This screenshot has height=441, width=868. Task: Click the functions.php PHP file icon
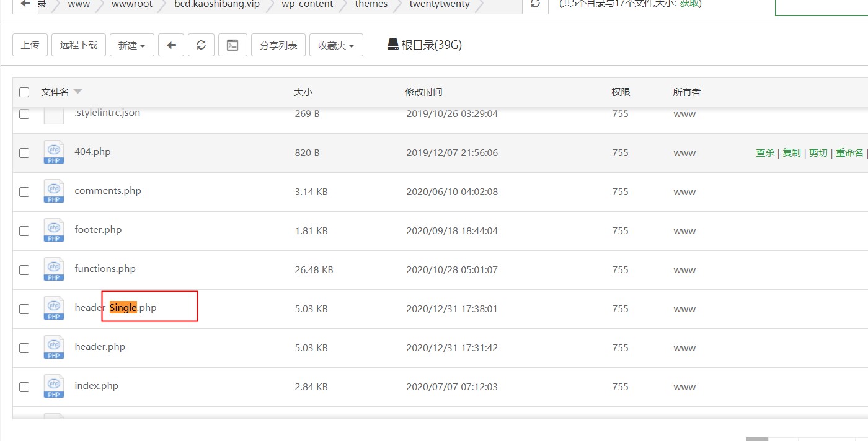pos(54,269)
